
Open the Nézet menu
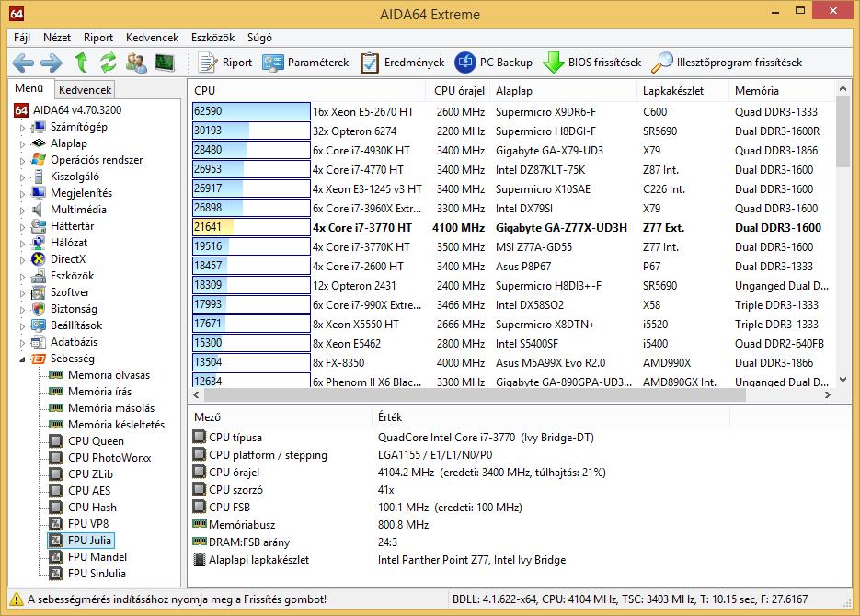(x=57, y=38)
